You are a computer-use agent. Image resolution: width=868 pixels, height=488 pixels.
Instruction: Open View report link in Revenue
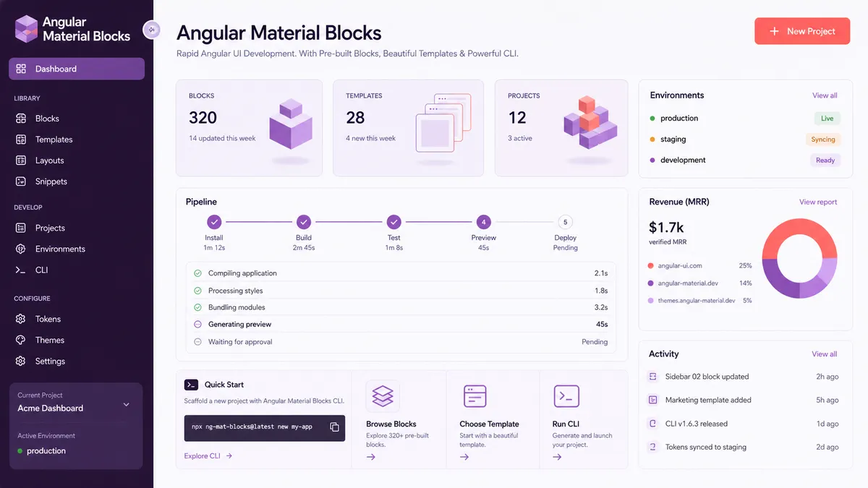pos(818,202)
